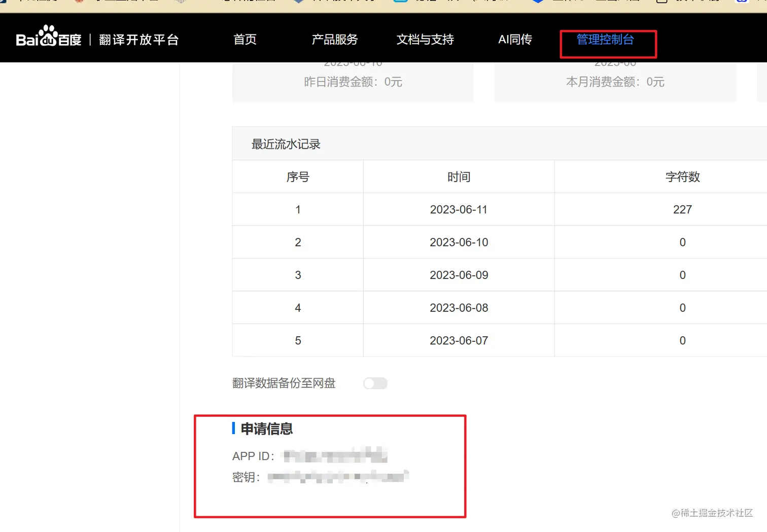
Task: Click the 序号 column header
Action: (298, 177)
